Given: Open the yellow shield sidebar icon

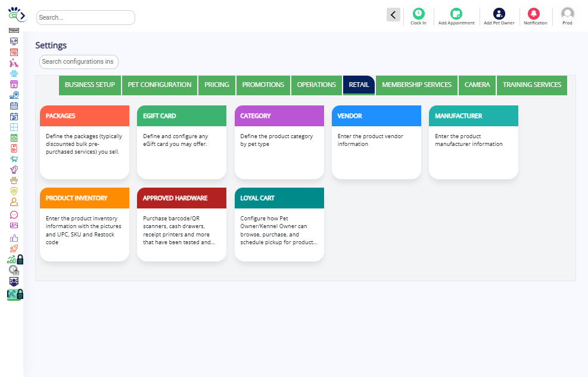Looking at the screenshot, I should (14, 191).
